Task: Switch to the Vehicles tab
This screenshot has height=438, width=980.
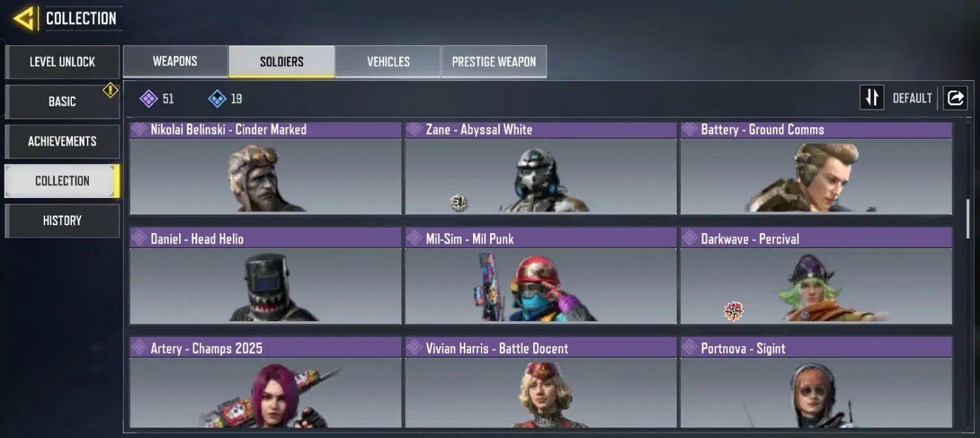Action: click(388, 61)
